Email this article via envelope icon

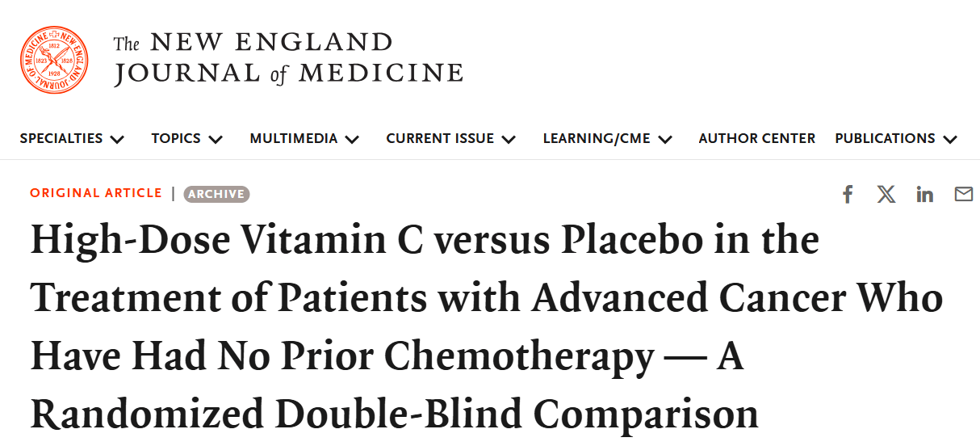(964, 194)
